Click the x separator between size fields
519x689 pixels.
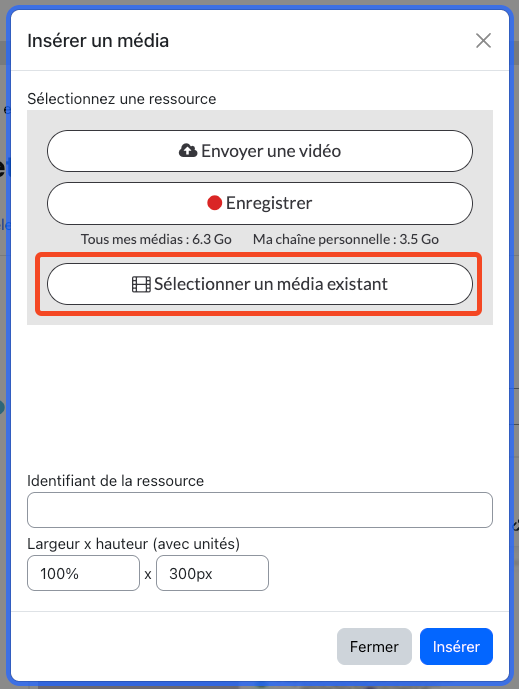148,574
